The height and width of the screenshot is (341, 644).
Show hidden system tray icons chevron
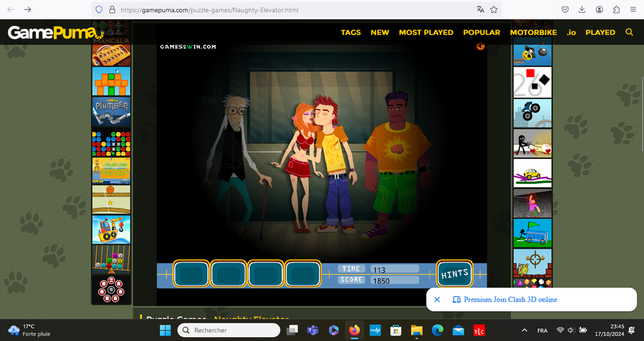pos(525,330)
